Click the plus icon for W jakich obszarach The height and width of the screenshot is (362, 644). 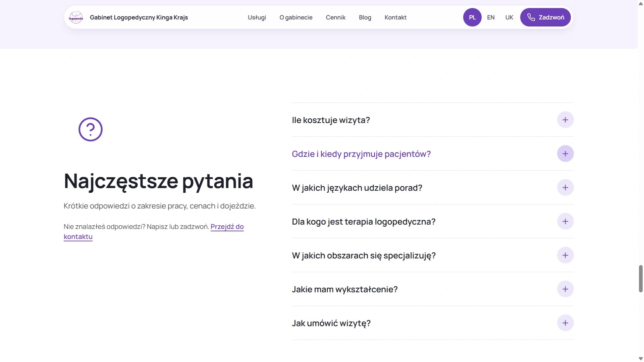click(x=565, y=255)
